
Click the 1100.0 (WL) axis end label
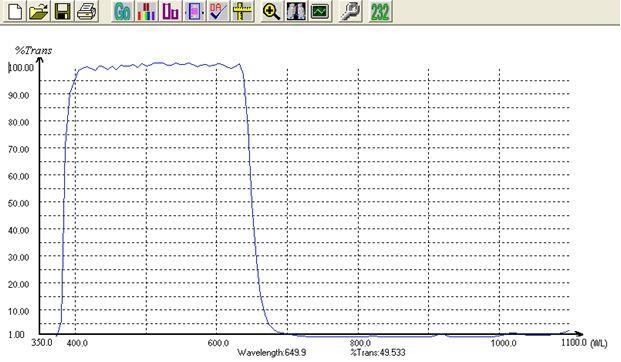pos(584,343)
